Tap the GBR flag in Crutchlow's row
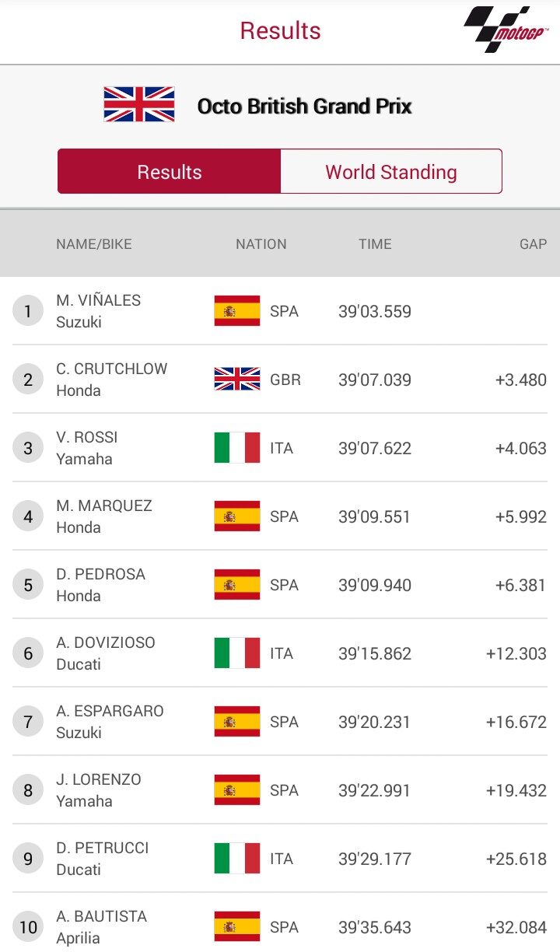Viewport: 560px width, 952px height. click(237, 380)
